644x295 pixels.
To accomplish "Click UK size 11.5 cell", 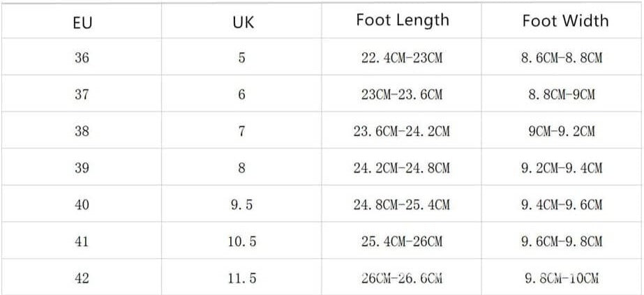I will tap(242, 278).
